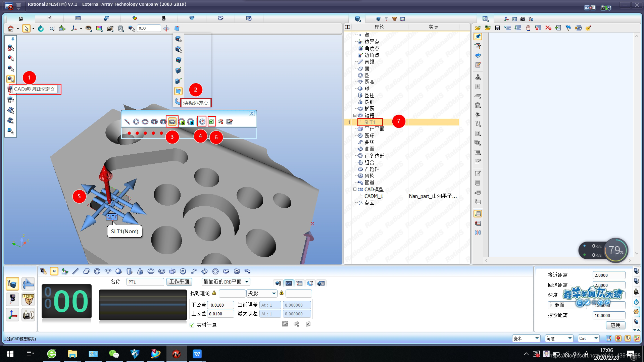Screen dimensions: 644x362
Task: Click the zoom-to-fit magnifier icon
Action: (52, 29)
